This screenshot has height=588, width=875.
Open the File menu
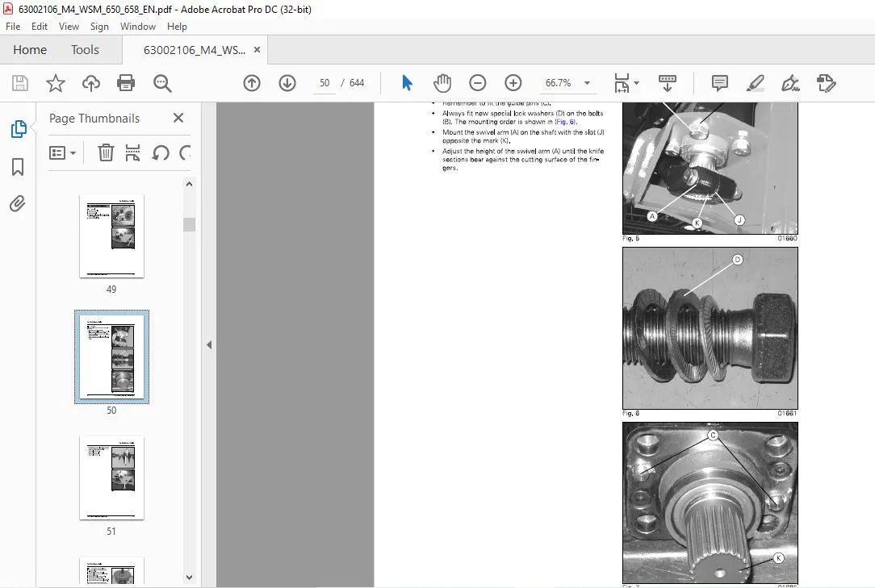13,27
